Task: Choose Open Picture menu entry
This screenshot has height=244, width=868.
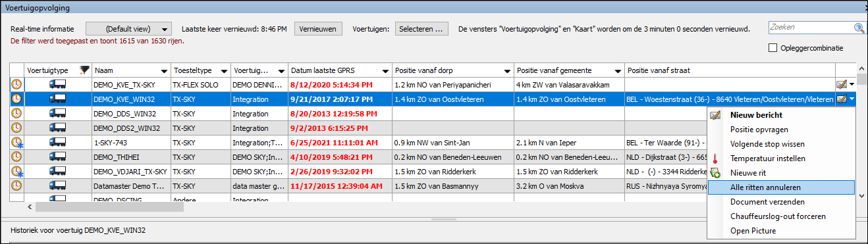Action: pyautogui.click(x=781, y=231)
